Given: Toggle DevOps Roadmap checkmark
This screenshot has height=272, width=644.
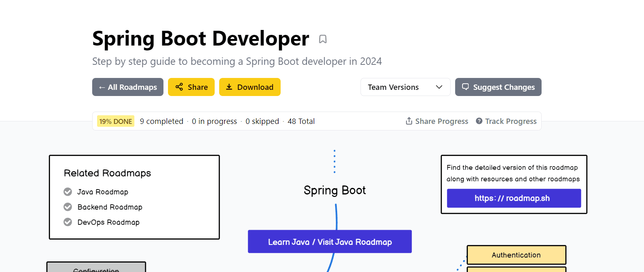Looking at the screenshot, I should click(68, 222).
